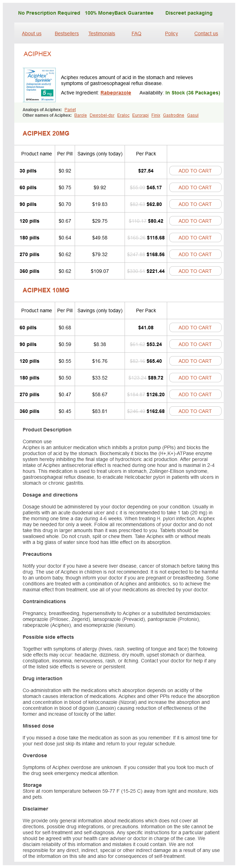Click the Eurorapi name link

[x=140, y=115]
